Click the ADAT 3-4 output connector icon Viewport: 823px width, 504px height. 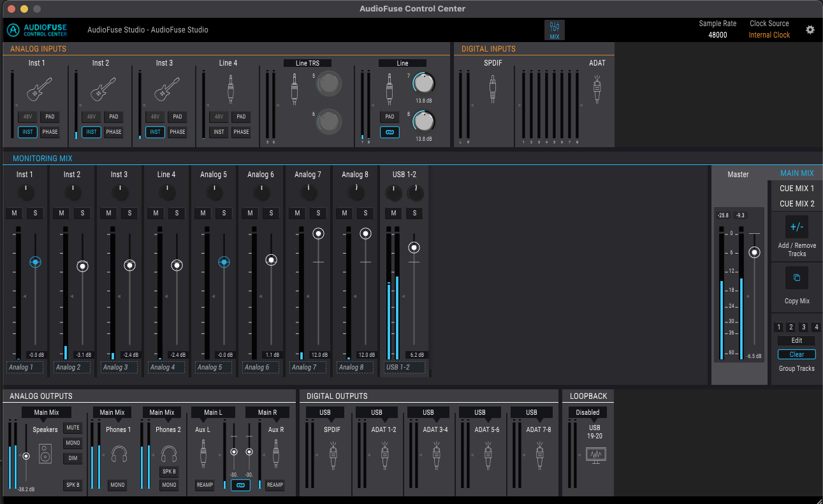[436, 457]
